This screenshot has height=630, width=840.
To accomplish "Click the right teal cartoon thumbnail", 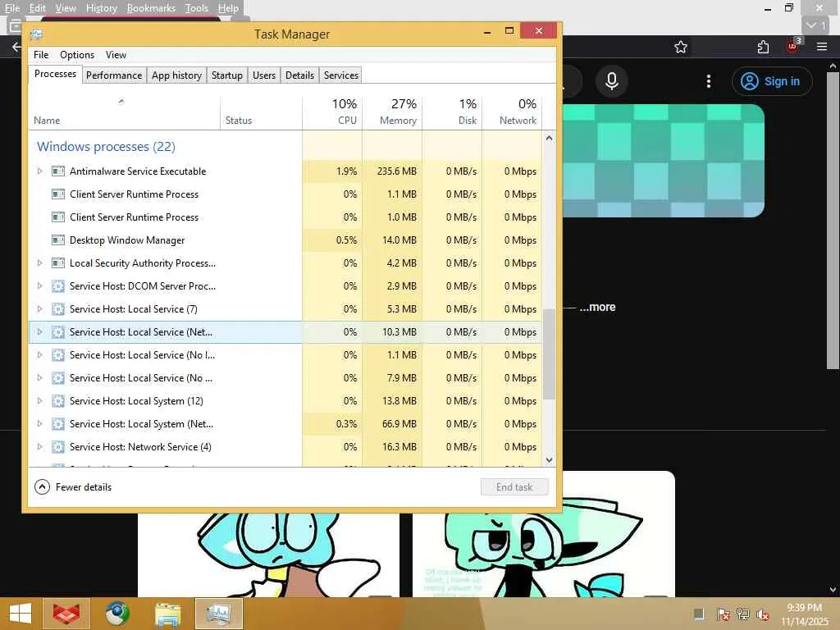I will [x=544, y=535].
